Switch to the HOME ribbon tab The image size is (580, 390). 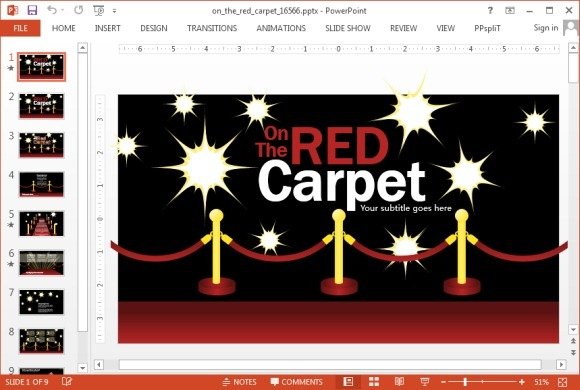[64, 28]
